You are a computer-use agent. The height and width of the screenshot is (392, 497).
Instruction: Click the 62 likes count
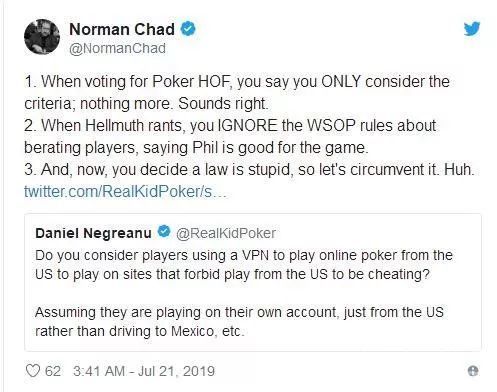(53, 371)
